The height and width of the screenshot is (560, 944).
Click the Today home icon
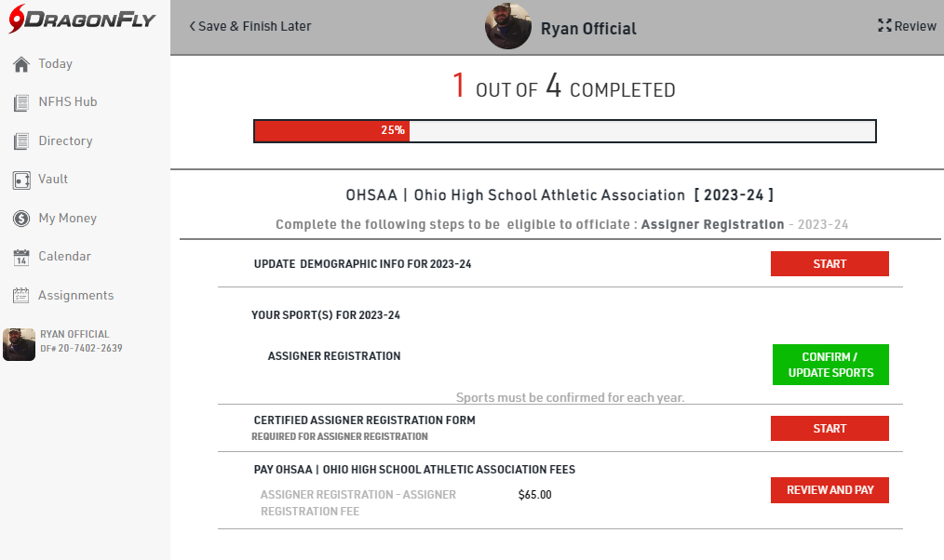[21, 64]
